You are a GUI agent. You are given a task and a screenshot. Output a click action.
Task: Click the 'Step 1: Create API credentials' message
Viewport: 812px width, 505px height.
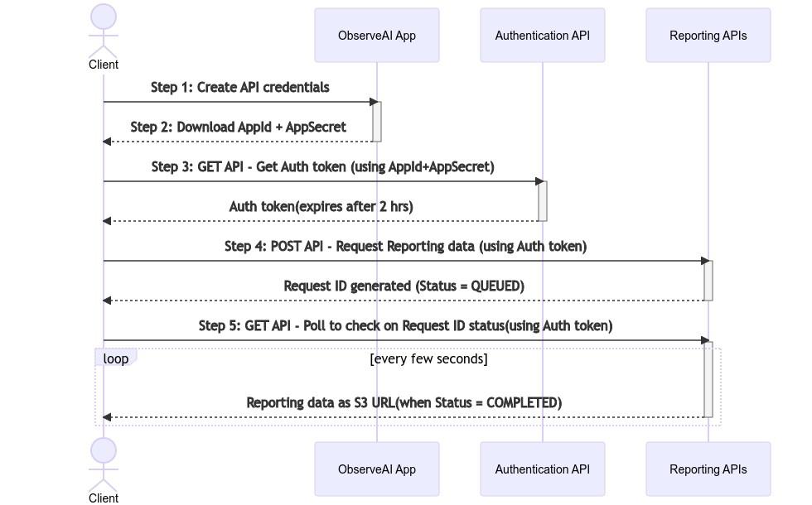(240, 87)
